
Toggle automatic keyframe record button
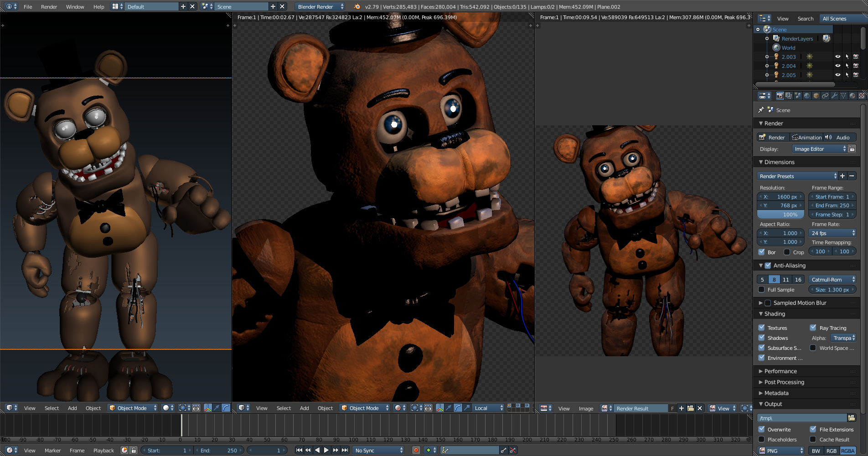click(x=416, y=450)
